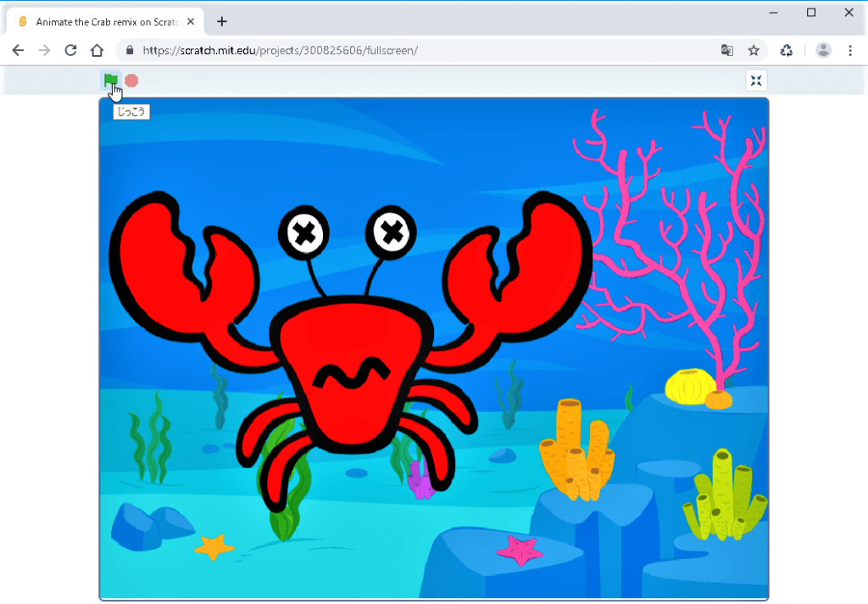868x604 pixels.
Task: View site info via the padlock icon
Action: click(x=130, y=50)
